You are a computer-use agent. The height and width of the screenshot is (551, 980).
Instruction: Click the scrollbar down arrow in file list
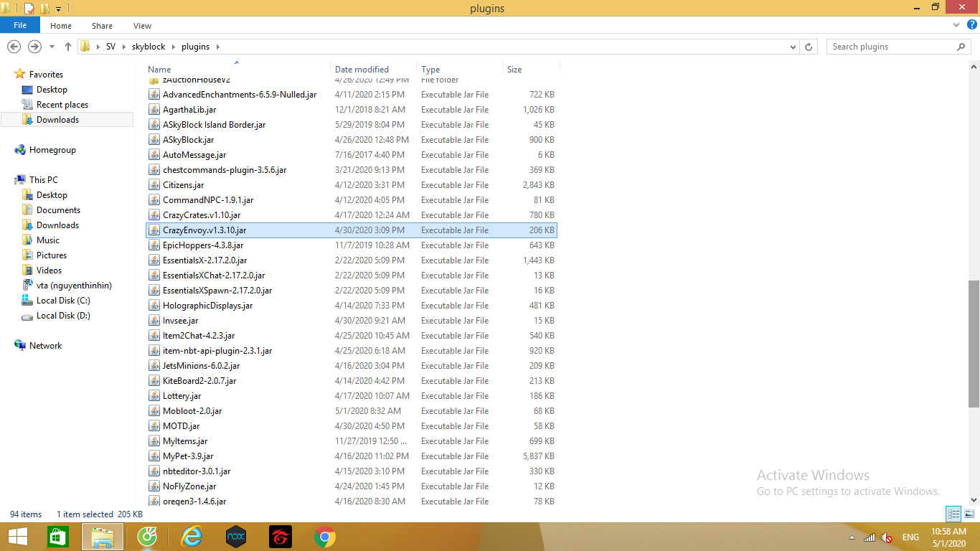pyautogui.click(x=974, y=500)
